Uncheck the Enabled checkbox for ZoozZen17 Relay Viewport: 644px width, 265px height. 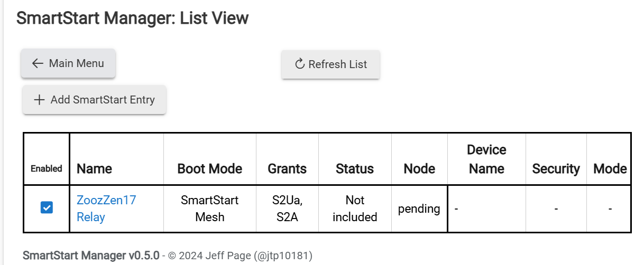47,208
